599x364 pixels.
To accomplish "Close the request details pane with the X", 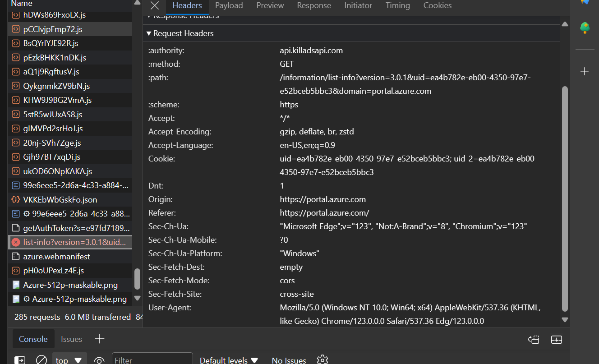I will click(x=155, y=5).
